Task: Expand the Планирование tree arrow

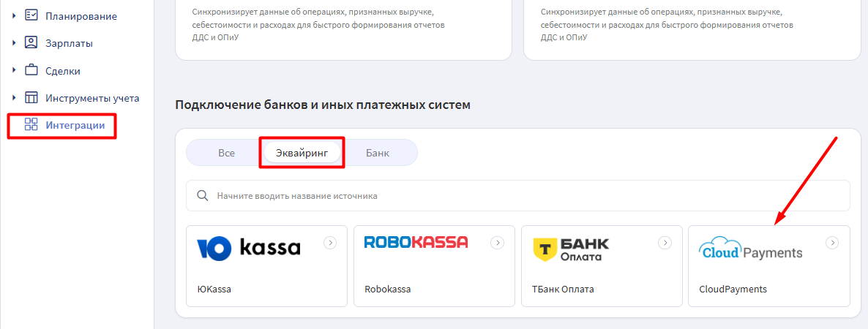Action: click(x=14, y=16)
